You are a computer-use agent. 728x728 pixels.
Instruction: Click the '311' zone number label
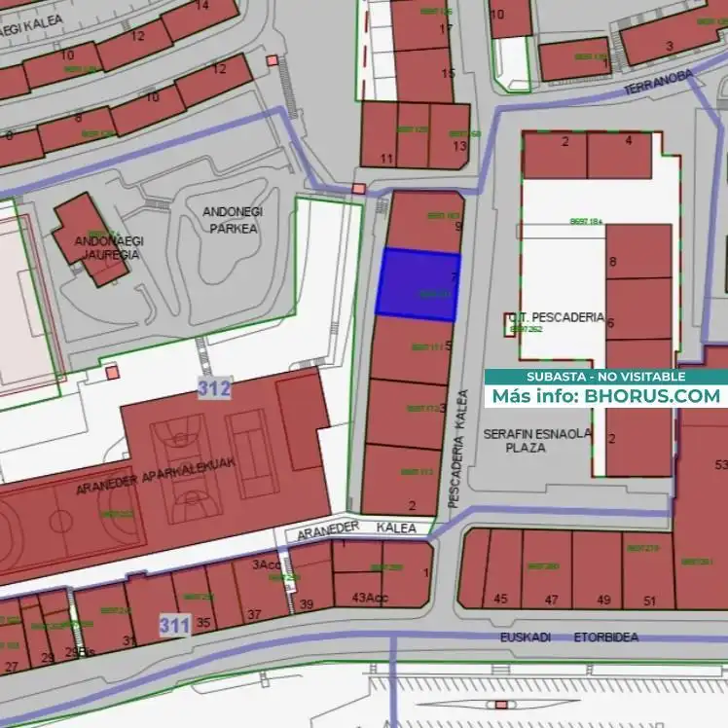tap(175, 625)
